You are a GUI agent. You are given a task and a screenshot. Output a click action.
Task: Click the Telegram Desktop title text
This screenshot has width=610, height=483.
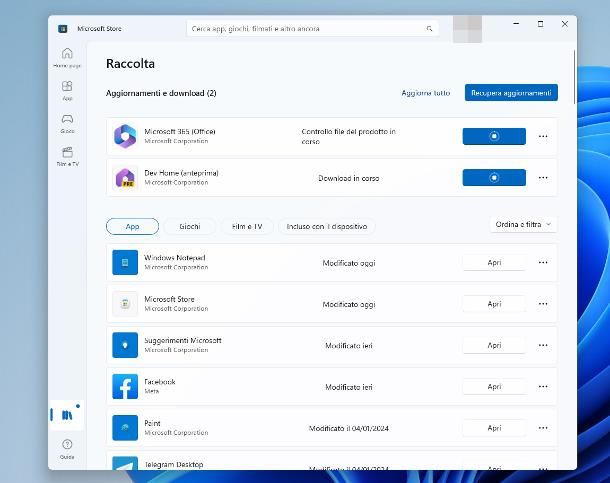pyautogui.click(x=174, y=464)
